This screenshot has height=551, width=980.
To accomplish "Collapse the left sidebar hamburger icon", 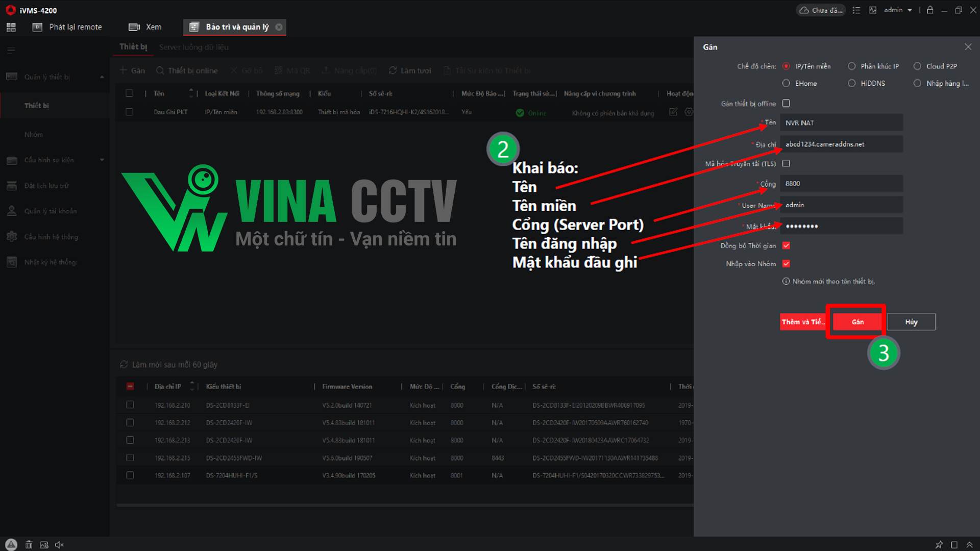I will point(11,50).
